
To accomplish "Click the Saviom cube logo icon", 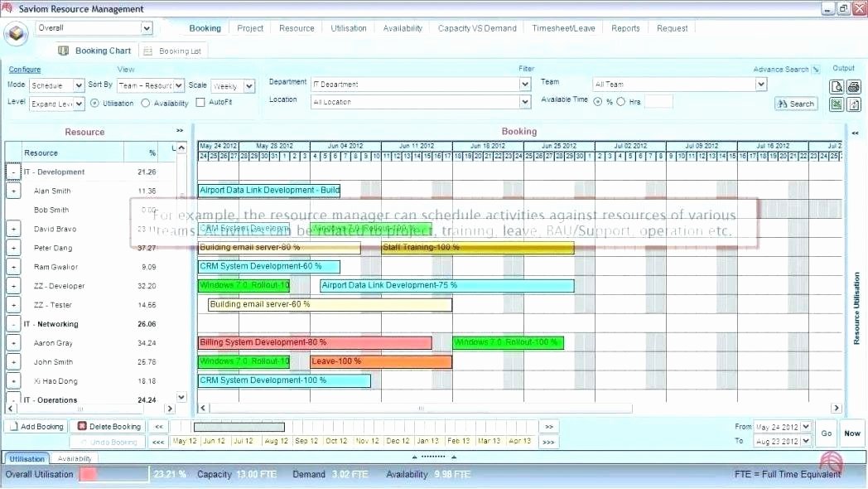I will 16,34.
